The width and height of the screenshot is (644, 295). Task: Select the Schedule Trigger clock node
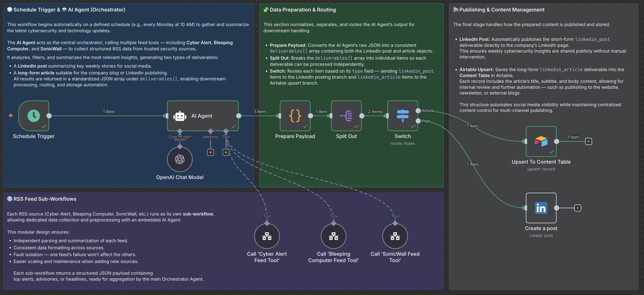tap(34, 116)
